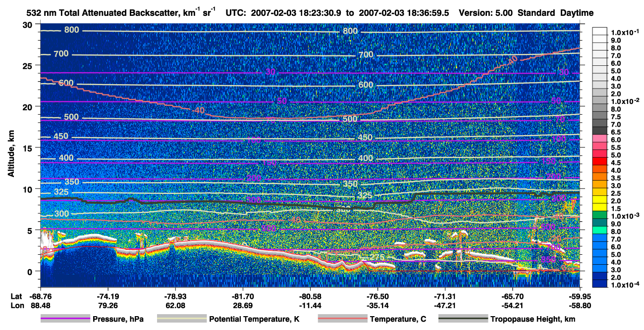Click latitude value '-80.58'
Image resolution: width=644 pixels, height=330 pixels.
coord(310,296)
